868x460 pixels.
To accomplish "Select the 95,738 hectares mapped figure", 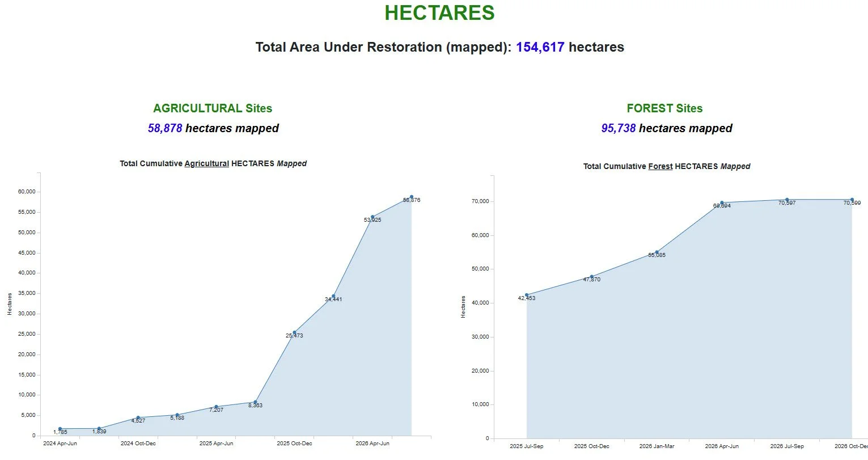I will [x=667, y=128].
